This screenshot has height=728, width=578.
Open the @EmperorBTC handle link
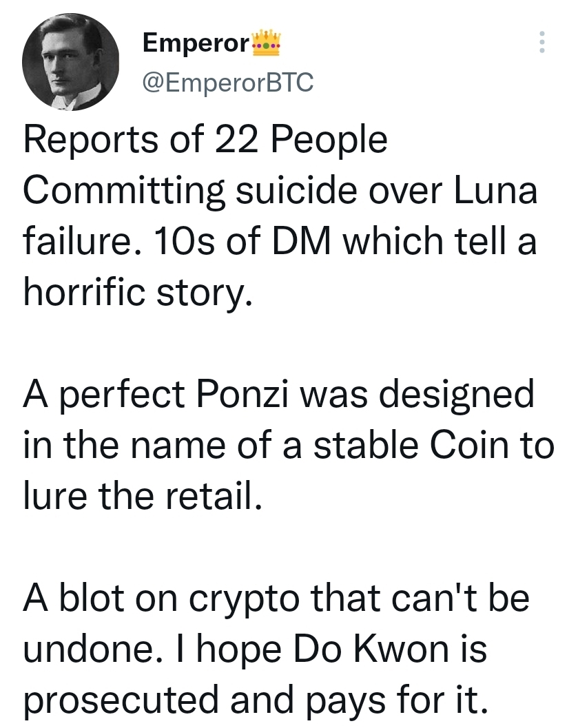click(227, 83)
